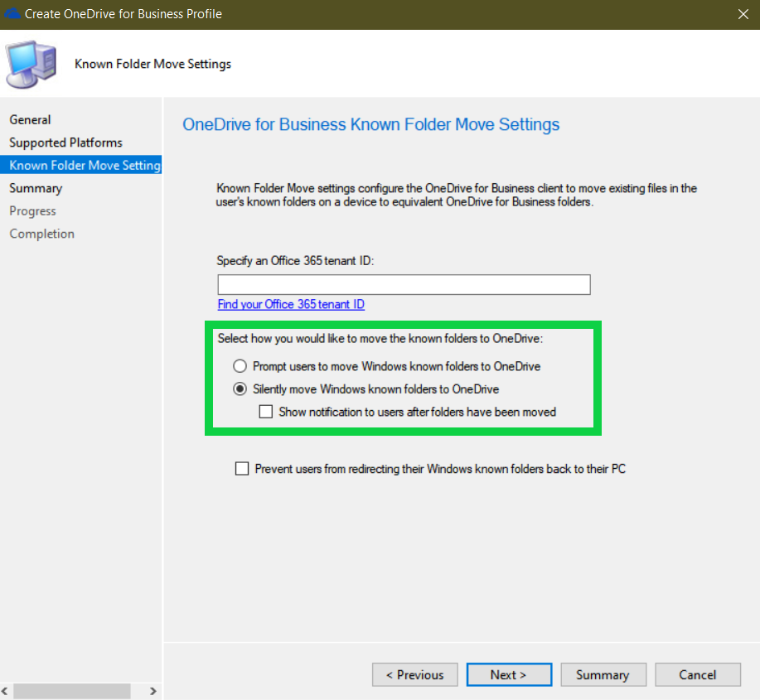The height and width of the screenshot is (700, 760).
Task: Click the 'OneDrive for Business Known Folder Move Settings' heading
Action: coord(370,124)
